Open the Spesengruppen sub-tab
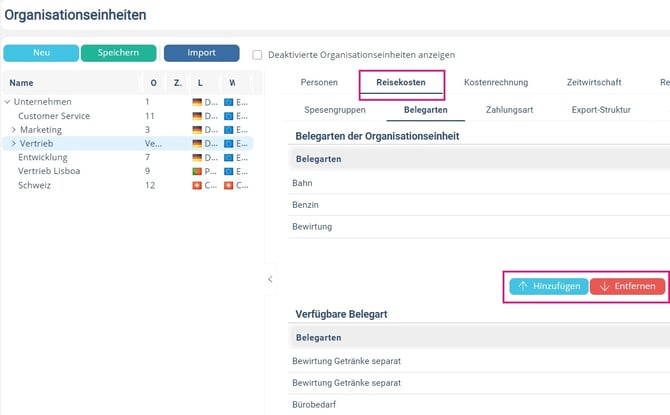Viewport: 670px width, 415px height. pyautogui.click(x=335, y=110)
